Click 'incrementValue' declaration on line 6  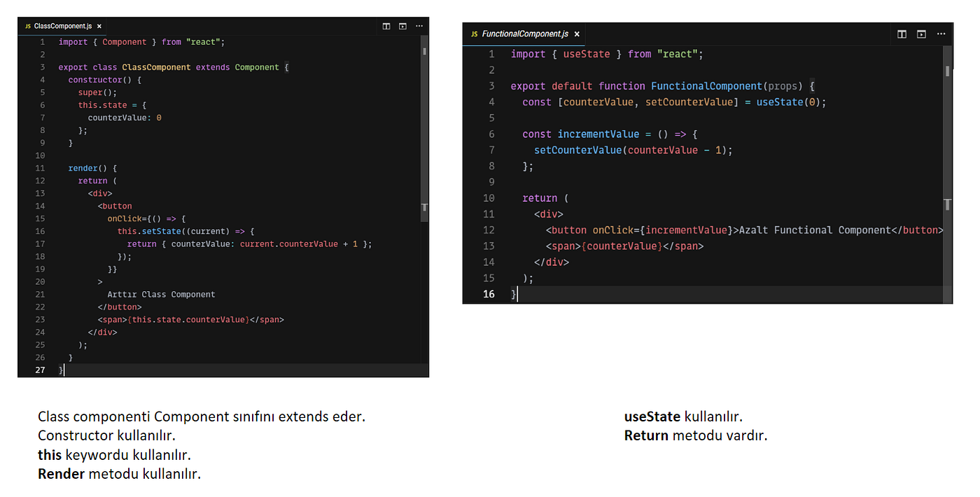(x=598, y=134)
